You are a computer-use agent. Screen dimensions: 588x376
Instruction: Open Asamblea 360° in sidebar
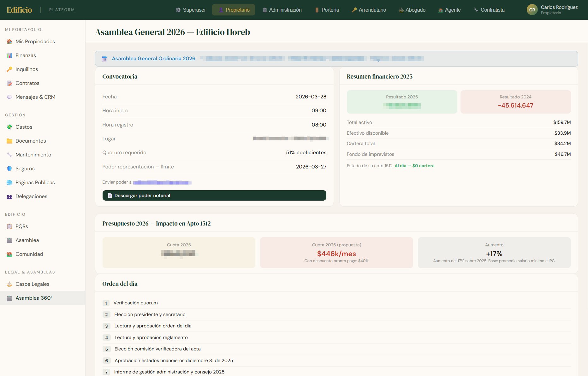[x=43, y=298]
